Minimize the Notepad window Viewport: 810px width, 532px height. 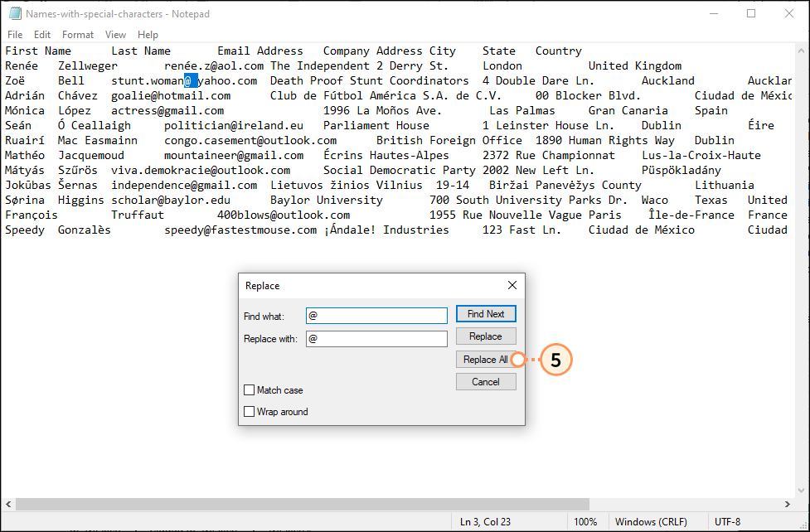pos(714,13)
